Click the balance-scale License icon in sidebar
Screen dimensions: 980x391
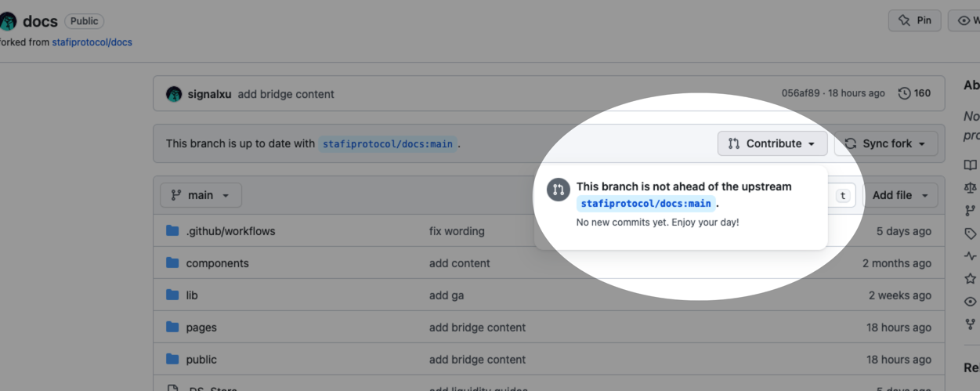point(971,188)
